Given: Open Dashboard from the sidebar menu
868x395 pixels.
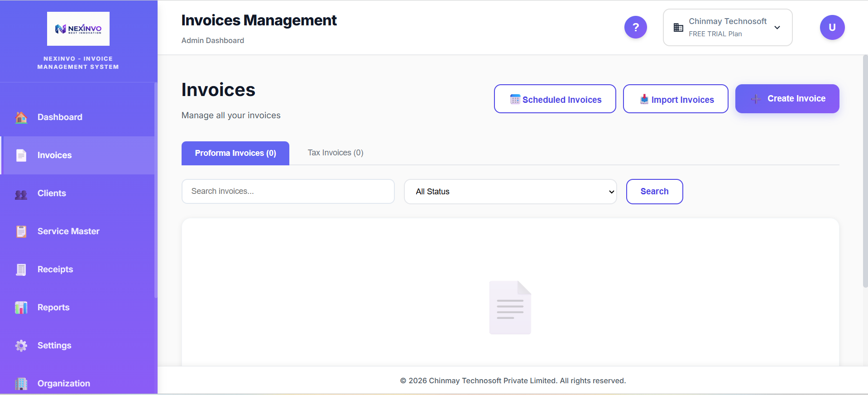Looking at the screenshot, I should point(78,117).
